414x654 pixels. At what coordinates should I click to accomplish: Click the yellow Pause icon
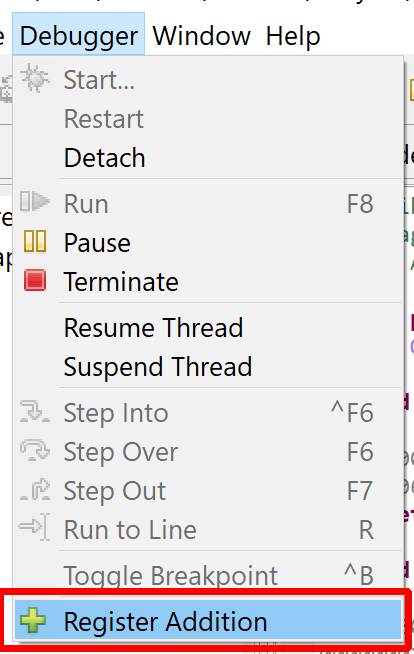(x=35, y=241)
